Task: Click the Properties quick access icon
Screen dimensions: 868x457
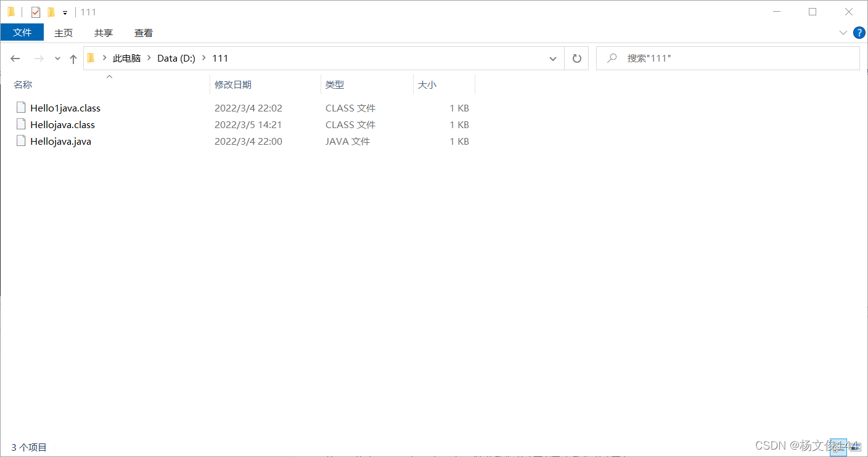Action: pyautogui.click(x=36, y=12)
